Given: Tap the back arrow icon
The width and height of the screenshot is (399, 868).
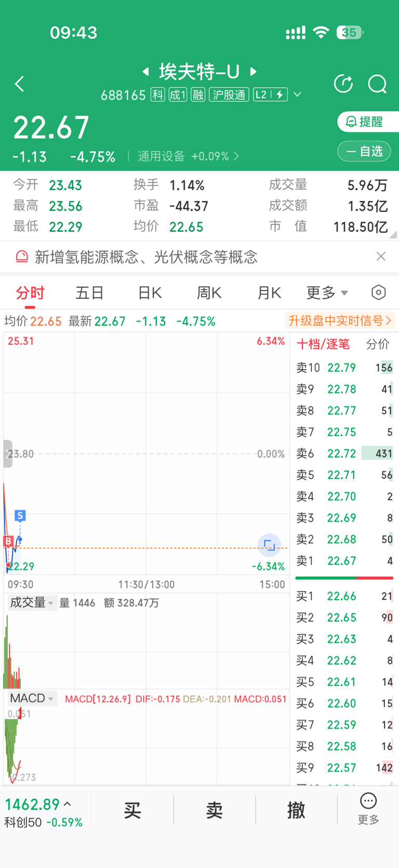Looking at the screenshot, I should tap(20, 84).
